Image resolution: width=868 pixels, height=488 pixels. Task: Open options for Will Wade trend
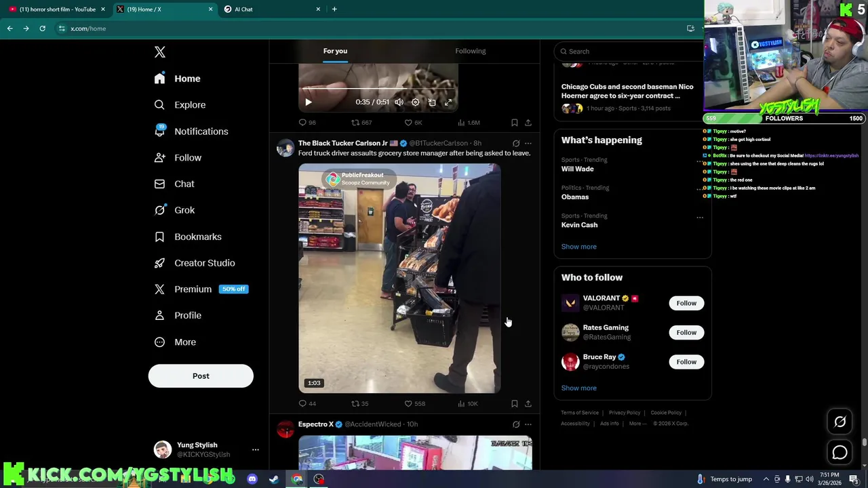click(x=700, y=161)
